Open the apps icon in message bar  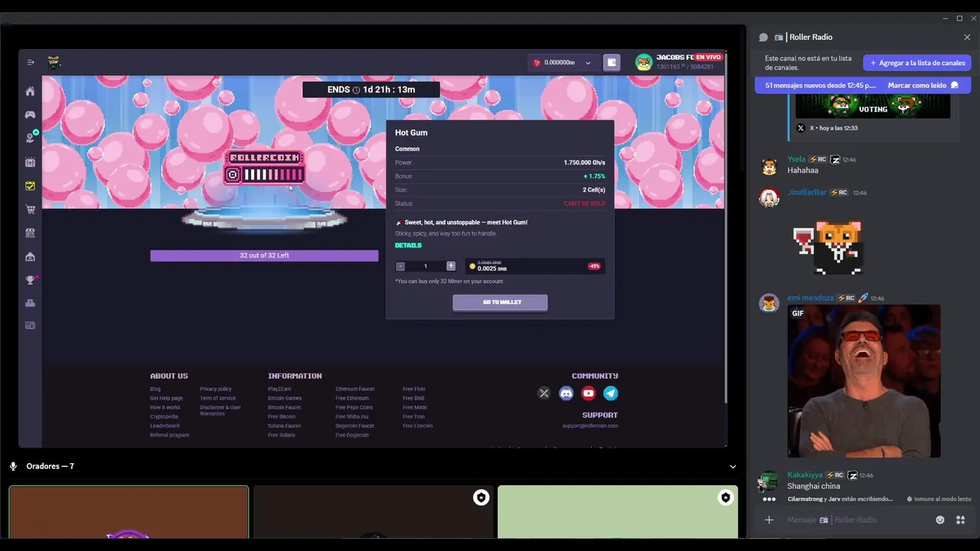coord(960,520)
